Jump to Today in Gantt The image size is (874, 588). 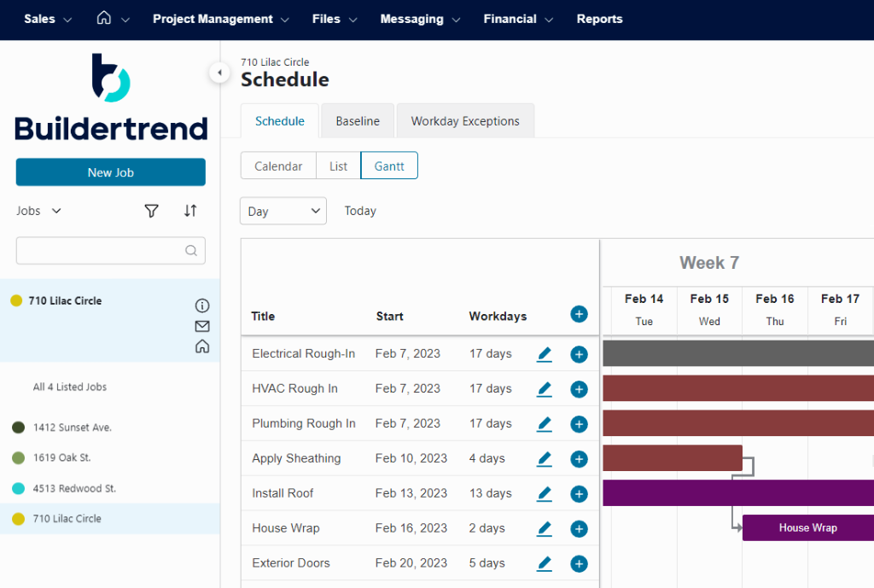(360, 211)
